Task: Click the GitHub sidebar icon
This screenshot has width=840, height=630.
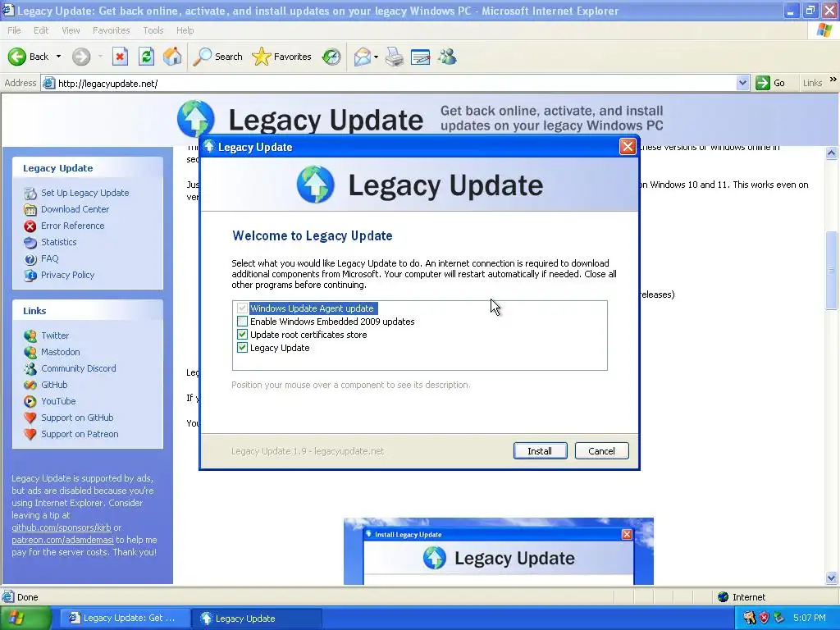Action: click(30, 386)
